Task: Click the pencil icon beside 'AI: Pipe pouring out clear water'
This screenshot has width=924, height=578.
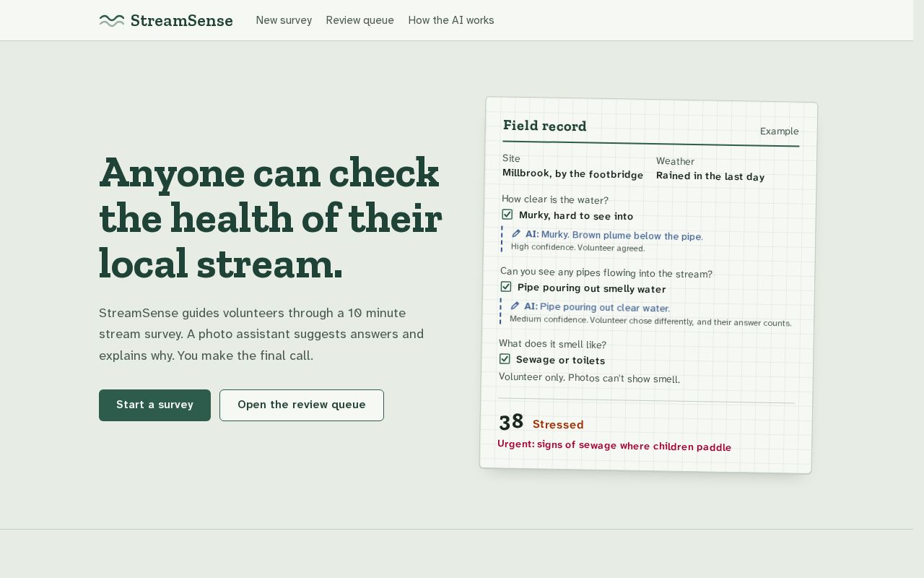Action: coord(515,306)
